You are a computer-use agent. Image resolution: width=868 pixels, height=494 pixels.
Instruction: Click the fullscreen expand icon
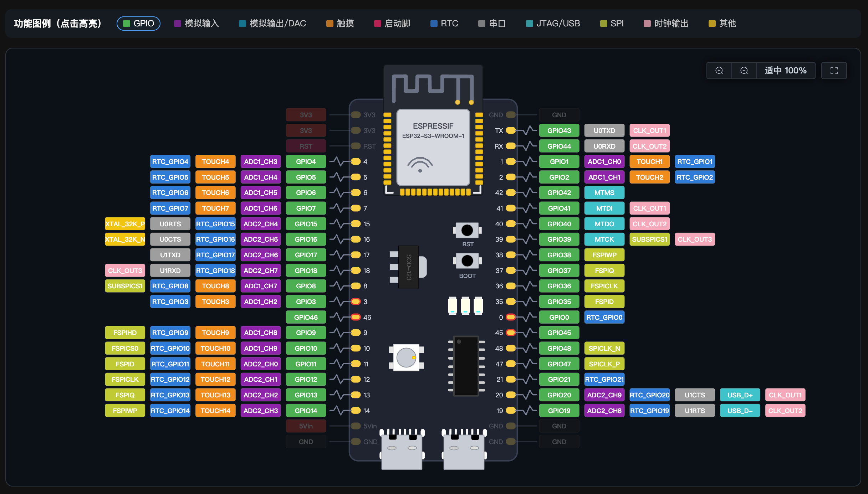[x=834, y=71]
